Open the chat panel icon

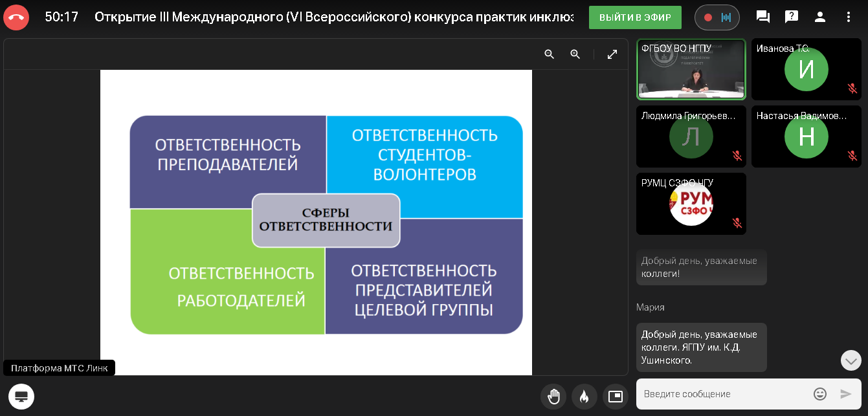pyautogui.click(x=763, y=17)
